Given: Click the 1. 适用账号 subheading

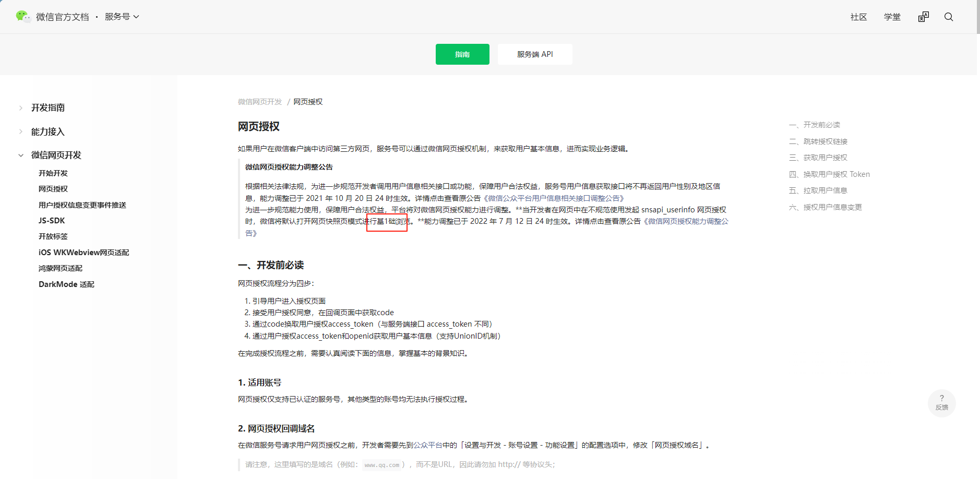Looking at the screenshot, I should (259, 382).
